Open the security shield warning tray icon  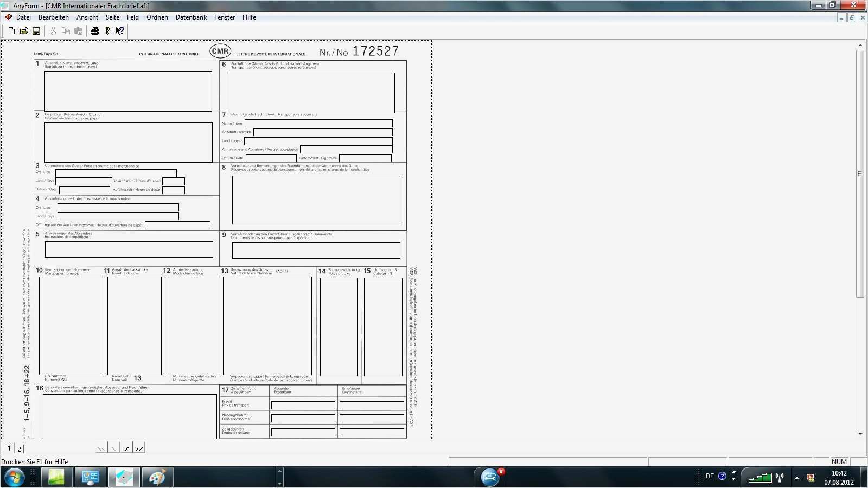tap(810, 478)
